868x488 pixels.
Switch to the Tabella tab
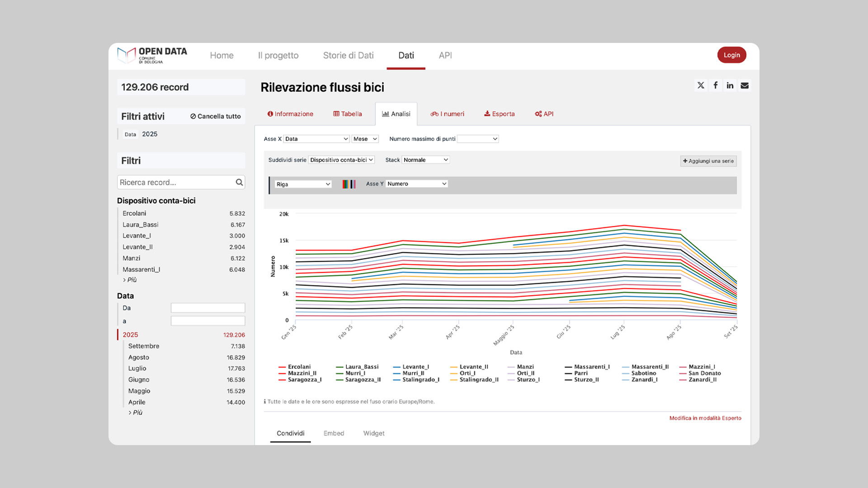pyautogui.click(x=347, y=114)
